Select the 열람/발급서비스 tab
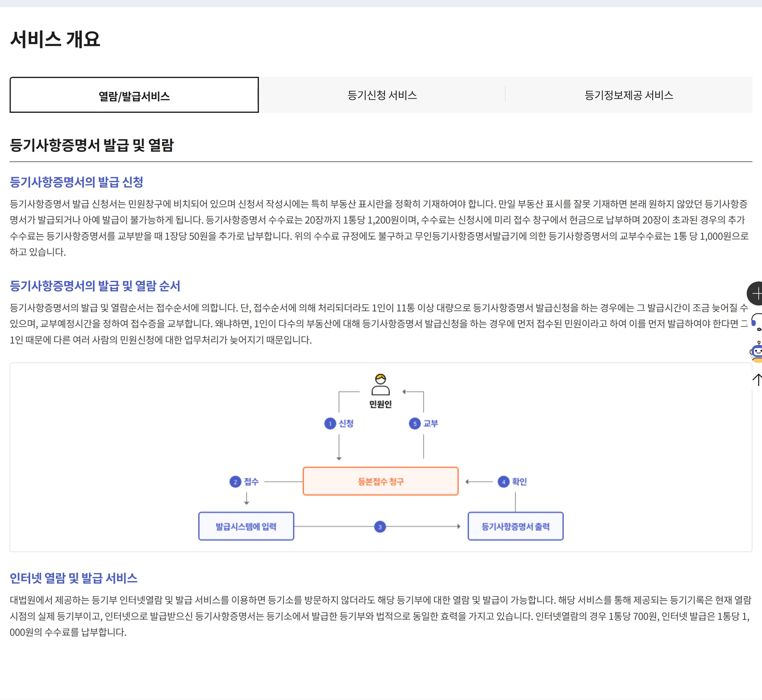The image size is (762, 700). pos(134,95)
